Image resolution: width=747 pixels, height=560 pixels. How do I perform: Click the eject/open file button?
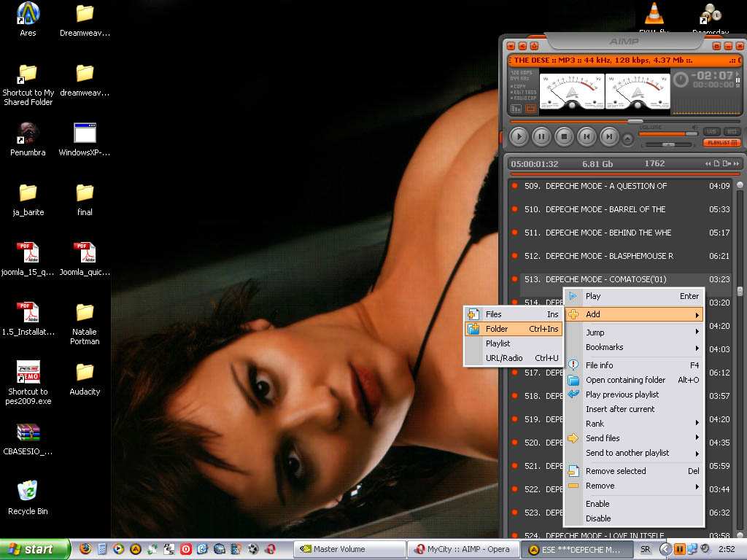628,138
